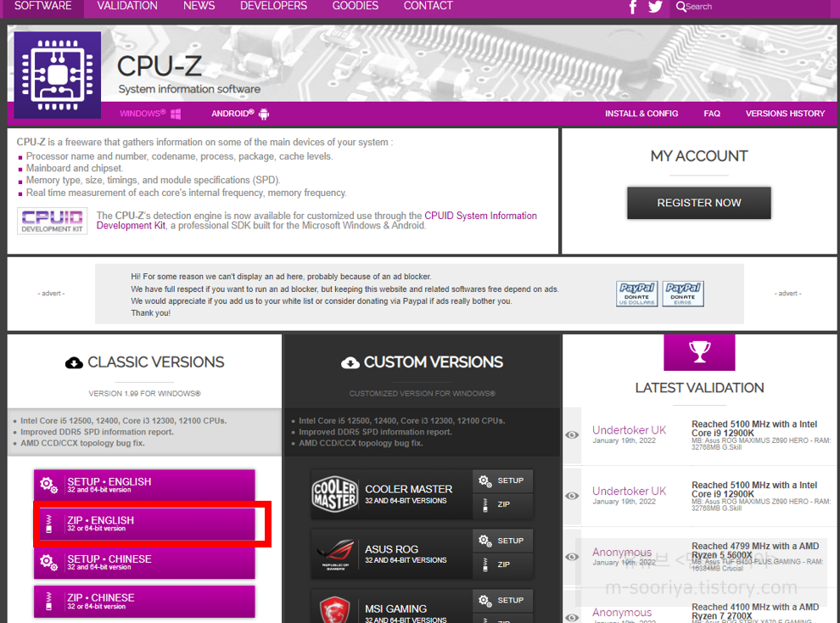Image resolution: width=840 pixels, height=623 pixels.
Task: Download ZIP • CHINESE classic version
Action: click(x=144, y=601)
